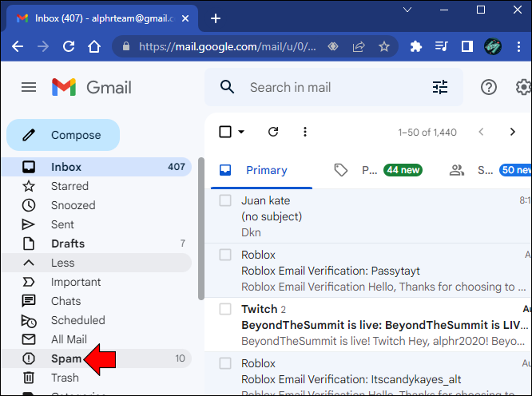Go to newer page arrow
532x396 pixels.
coord(481,132)
